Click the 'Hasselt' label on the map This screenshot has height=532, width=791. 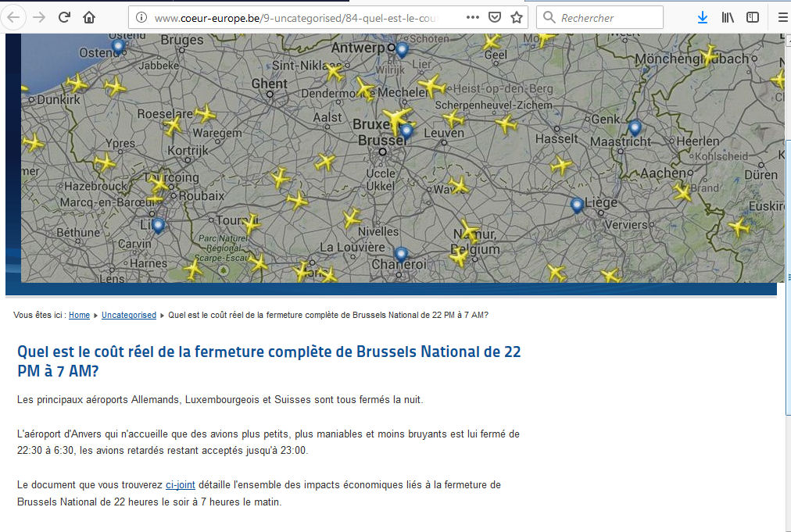pos(557,139)
